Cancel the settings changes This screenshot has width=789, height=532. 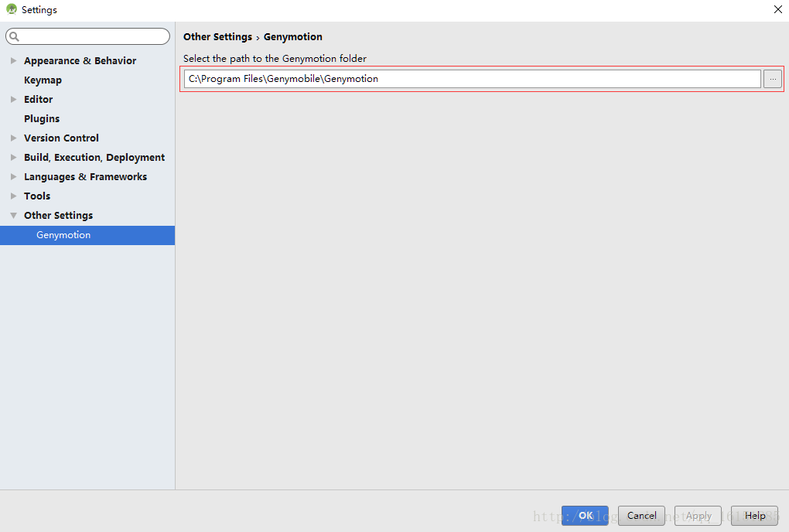click(642, 516)
